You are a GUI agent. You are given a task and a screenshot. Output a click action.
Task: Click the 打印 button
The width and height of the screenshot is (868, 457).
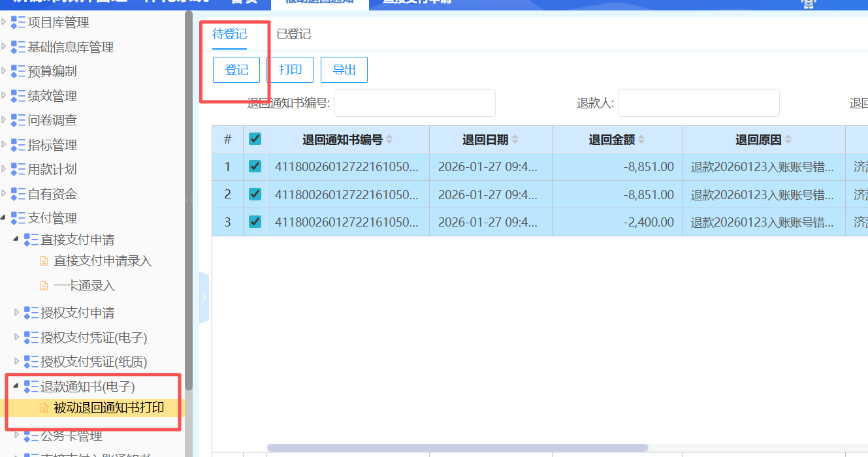click(x=291, y=70)
